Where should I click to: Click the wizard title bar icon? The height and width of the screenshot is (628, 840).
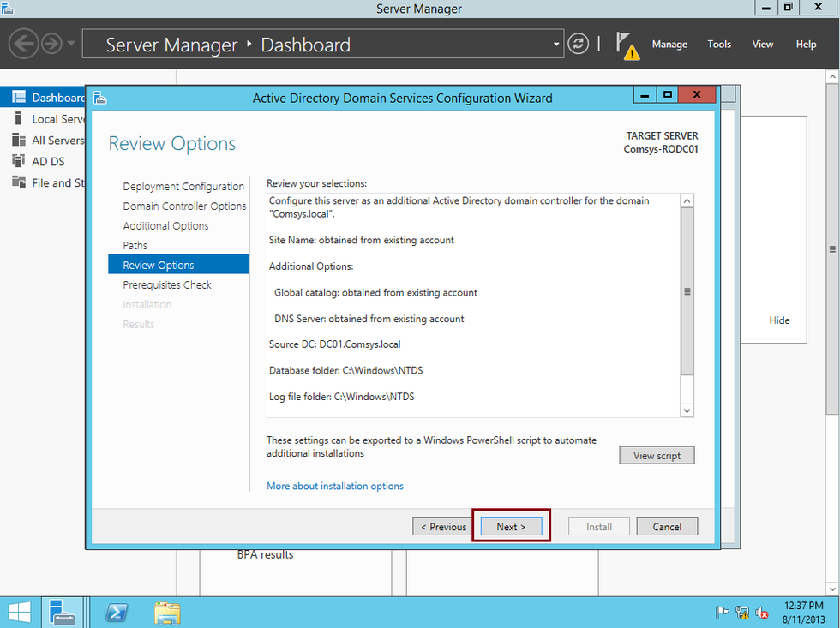(x=100, y=98)
